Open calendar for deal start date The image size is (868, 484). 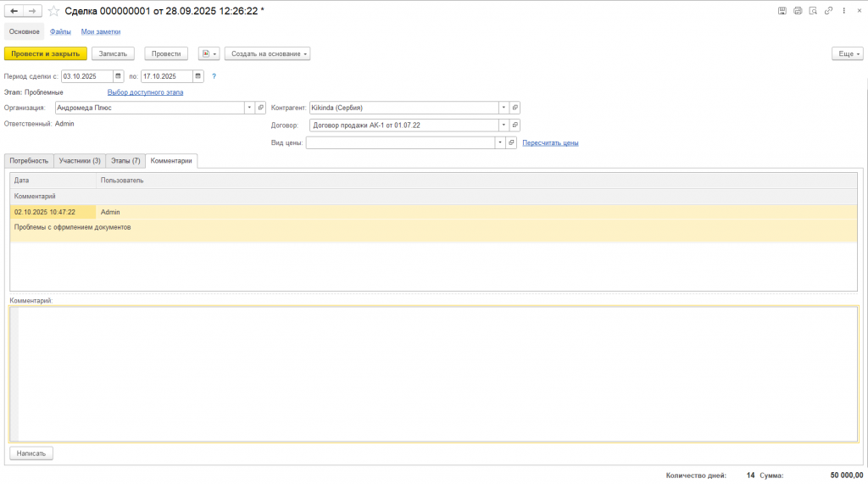click(118, 76)
